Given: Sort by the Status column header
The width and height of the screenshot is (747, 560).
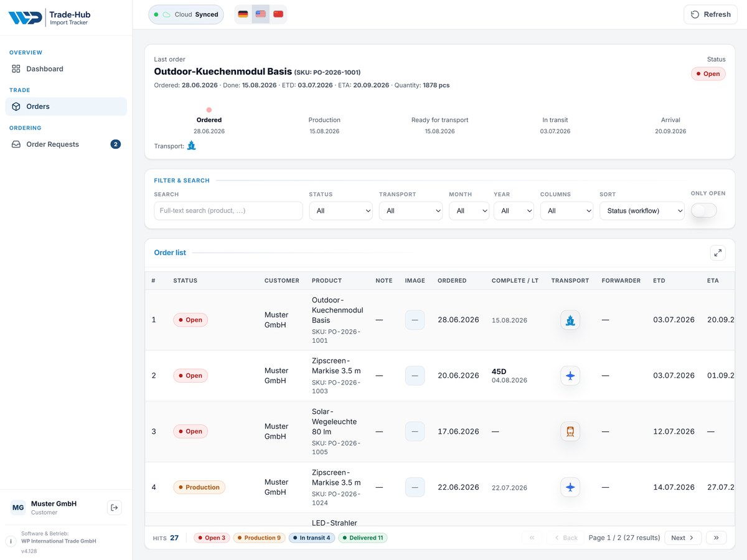Looking at the screenshot, I should coord(186,281).
